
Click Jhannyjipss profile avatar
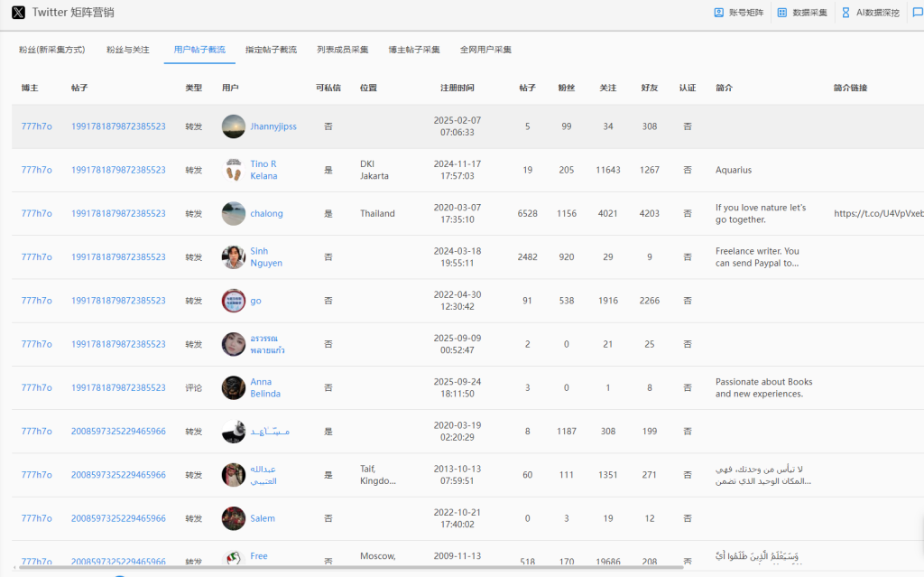(x=234, y=126)
